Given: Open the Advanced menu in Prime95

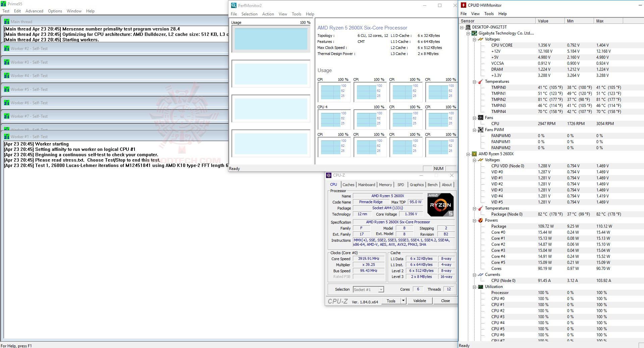Looking at the screenshot, I should click(34, 11).
